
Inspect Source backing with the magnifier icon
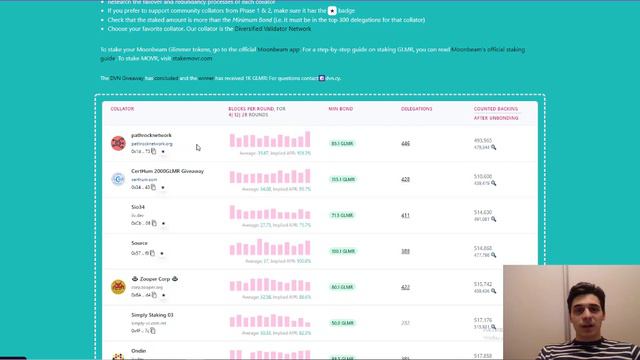(x=493, y=255)
